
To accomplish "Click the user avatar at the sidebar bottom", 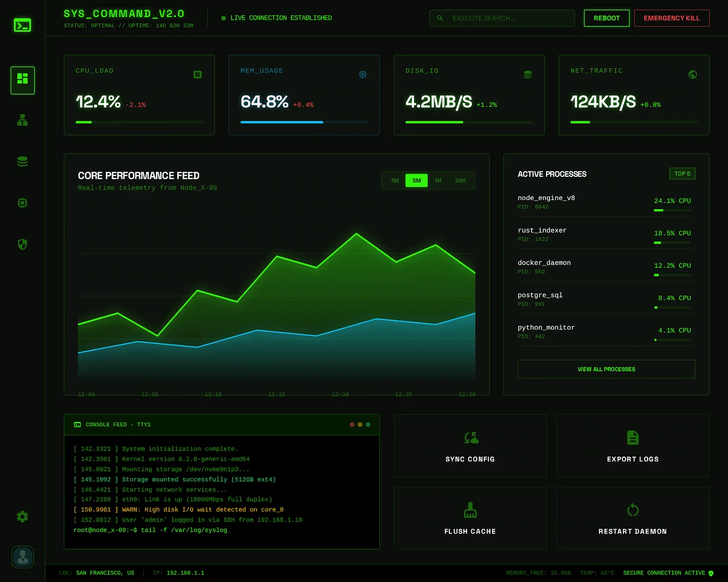I will (23, 557).
